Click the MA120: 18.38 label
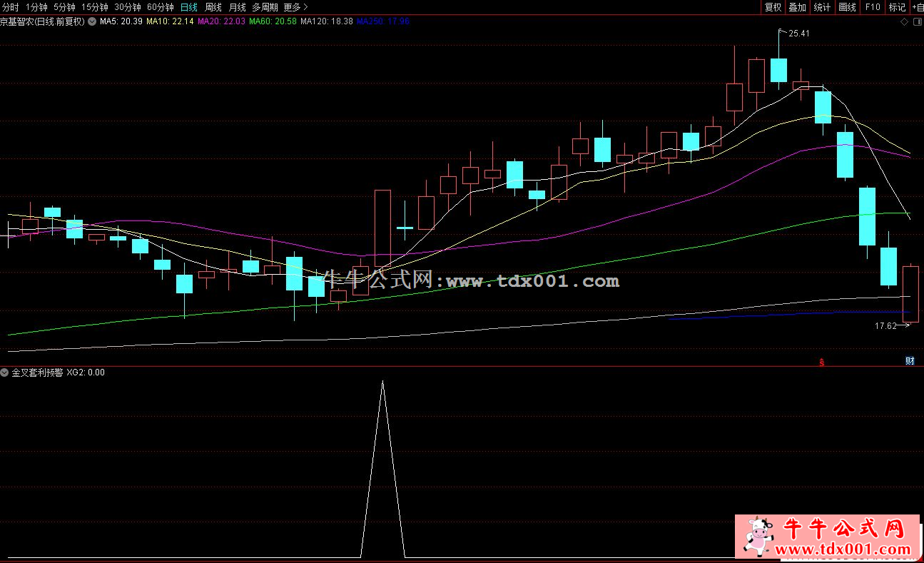Screen dimensions: 924x563 (327, 21)
